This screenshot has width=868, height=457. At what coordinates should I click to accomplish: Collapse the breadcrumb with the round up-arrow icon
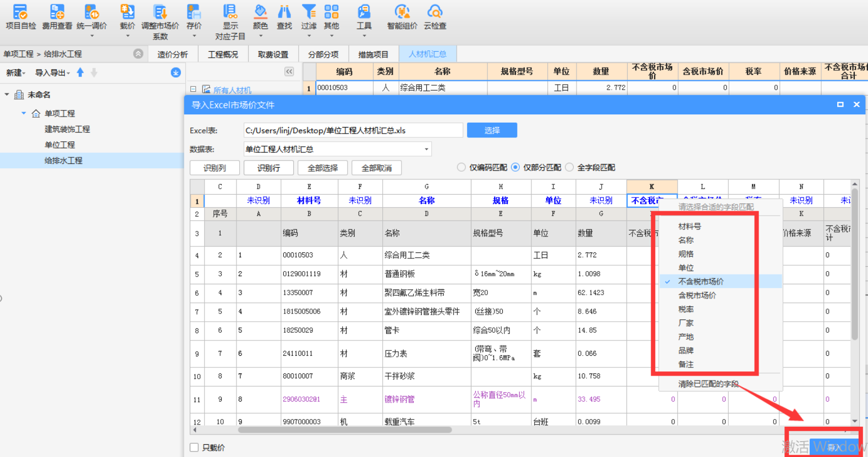[138, 53]
